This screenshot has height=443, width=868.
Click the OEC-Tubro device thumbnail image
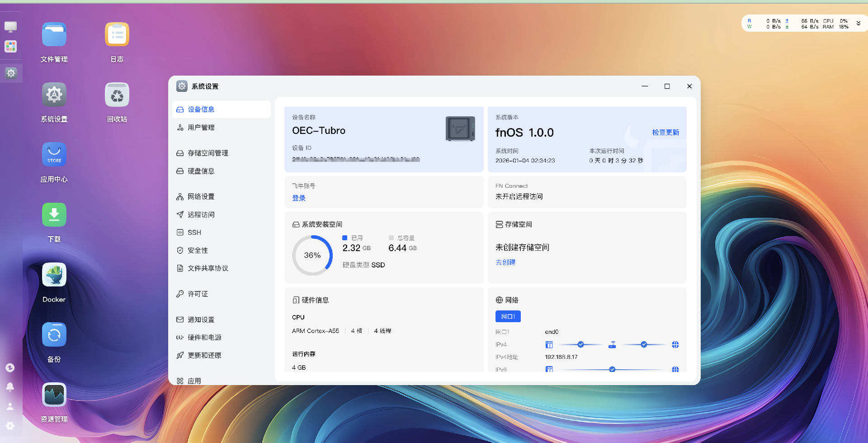(x=460, y=129)
